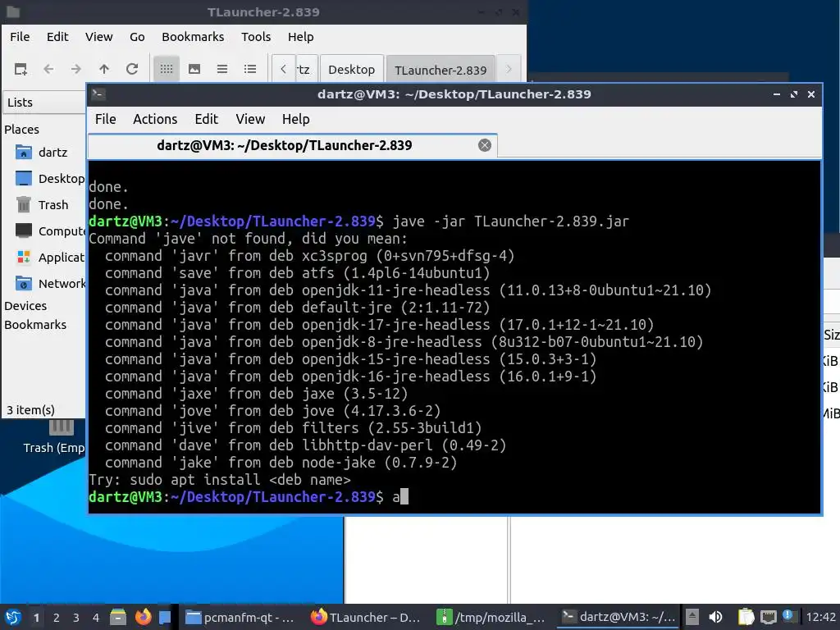
Task: Click the default-jre suggestion line
Action: (x=297, y=308)
